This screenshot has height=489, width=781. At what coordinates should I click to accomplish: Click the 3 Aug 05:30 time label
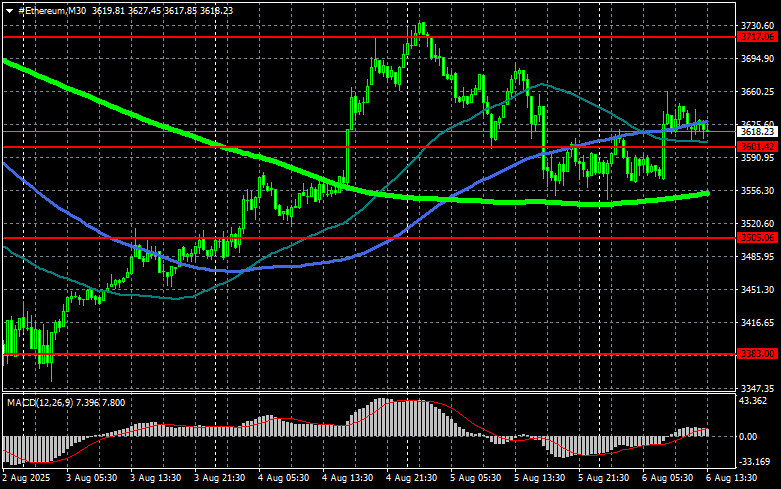coord(92,478)
